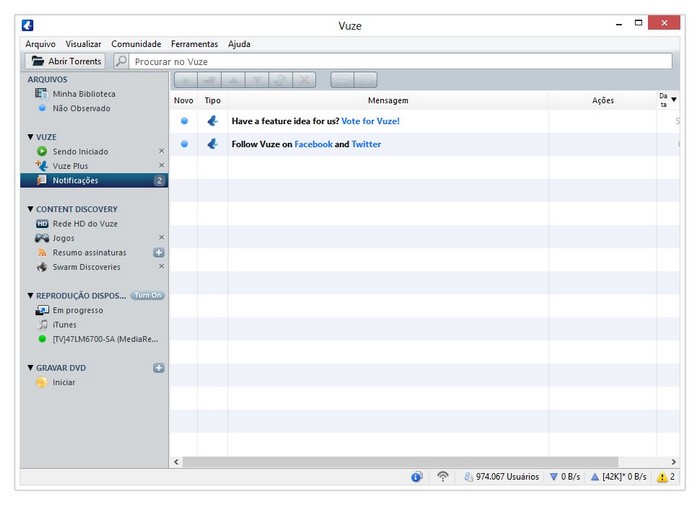
Task: Click the blue new-dot in 'Follow Vuze' row
Action: pyautogui.click(x=184, y=144)
